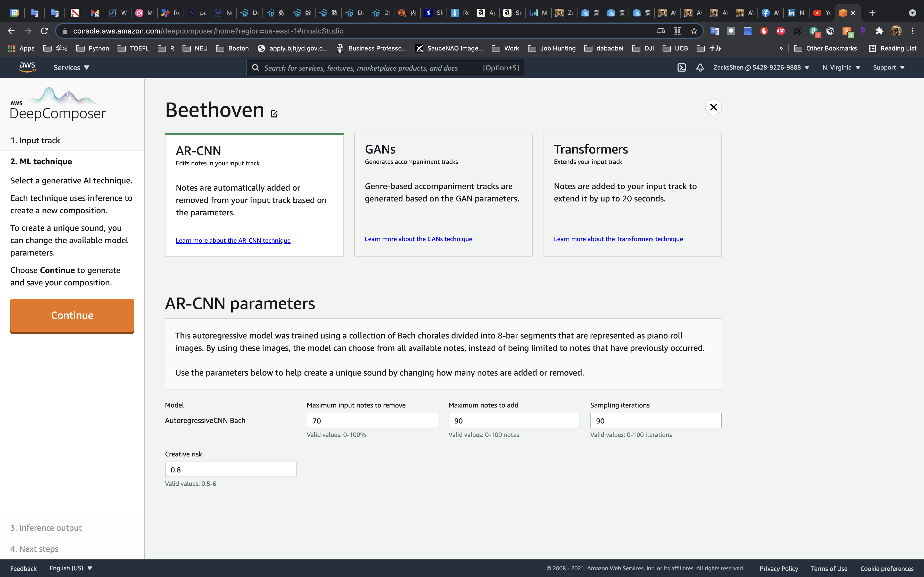The height and width of the screenshot is (577, 924).
Task: Click the notifications bell icon
Action: 700,67
